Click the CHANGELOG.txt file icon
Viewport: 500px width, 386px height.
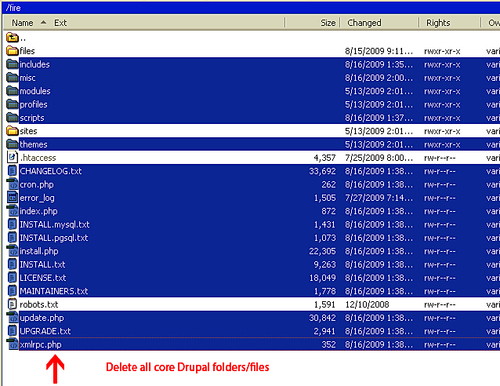[12, 171]
